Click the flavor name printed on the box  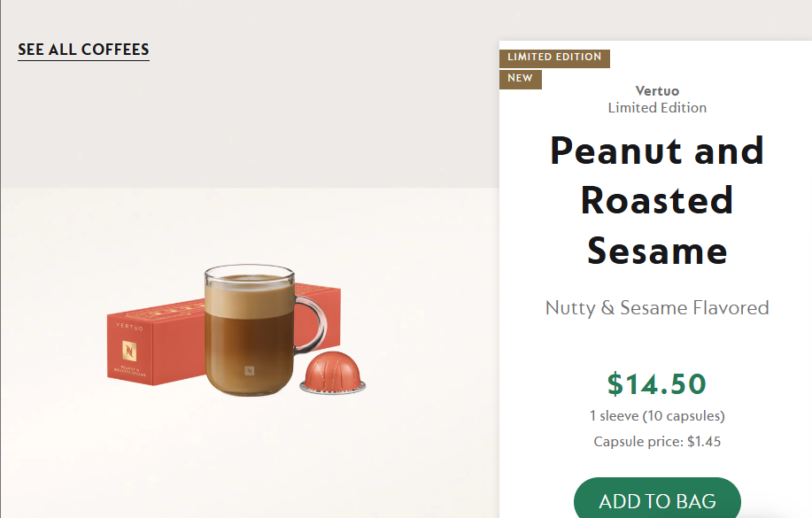(129, 367)
